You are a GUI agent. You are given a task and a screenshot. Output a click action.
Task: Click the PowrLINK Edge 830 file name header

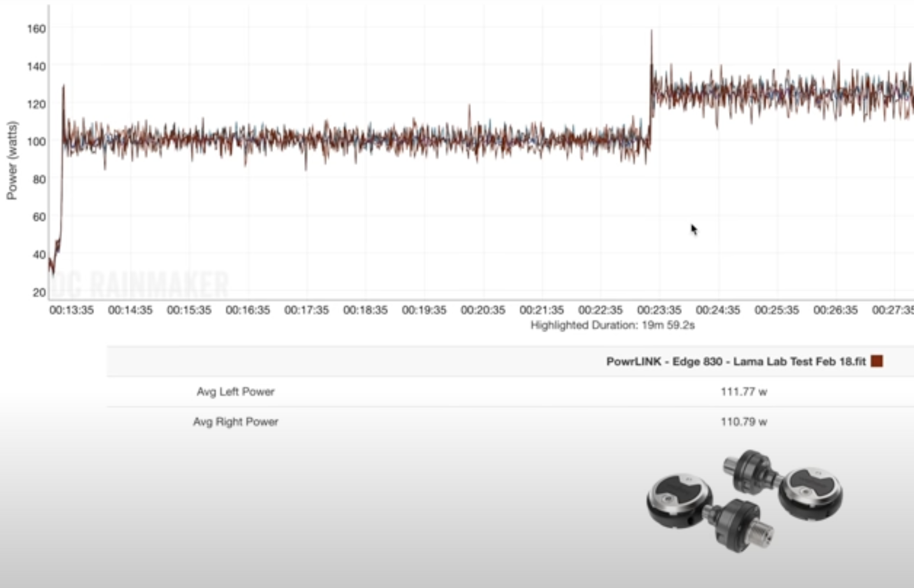click(x=735, y=361)
